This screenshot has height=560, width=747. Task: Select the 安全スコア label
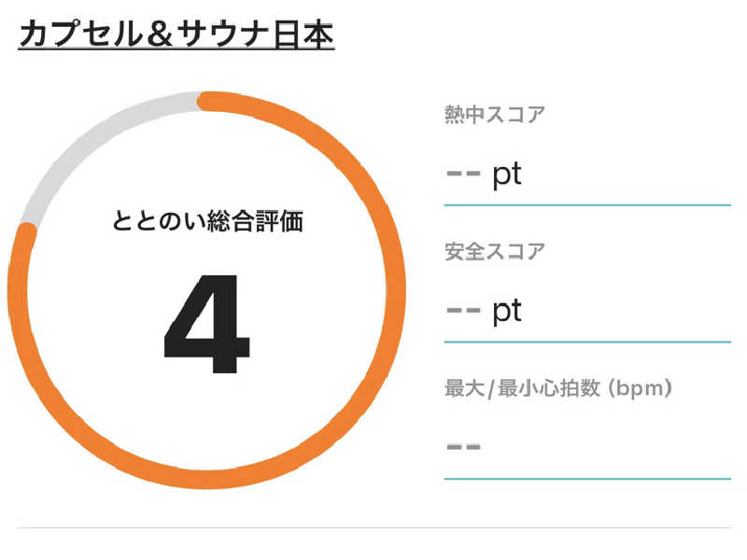pos(495,251)
